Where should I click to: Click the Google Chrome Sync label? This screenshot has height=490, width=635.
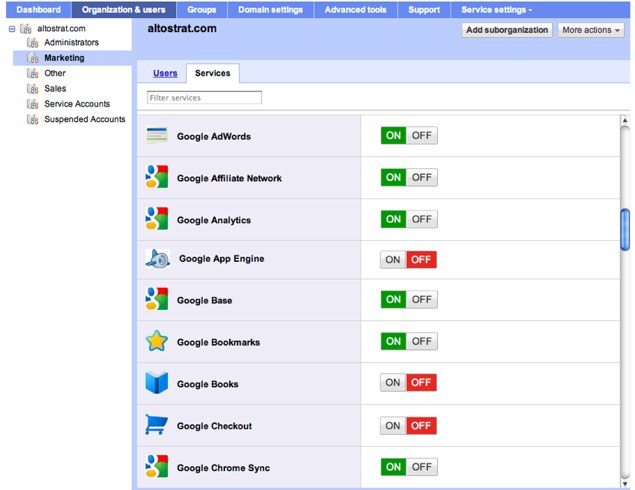[x=223, y=468]
